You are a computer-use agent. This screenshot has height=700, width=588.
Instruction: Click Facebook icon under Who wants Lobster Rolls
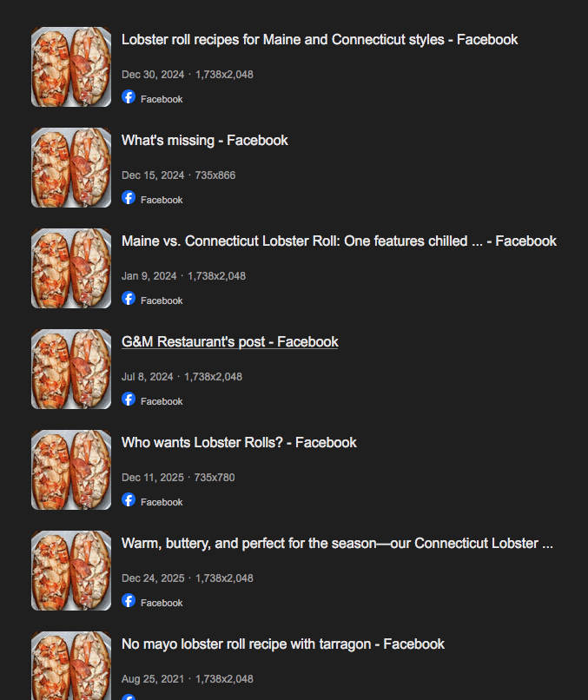click(x=129, y=500)
